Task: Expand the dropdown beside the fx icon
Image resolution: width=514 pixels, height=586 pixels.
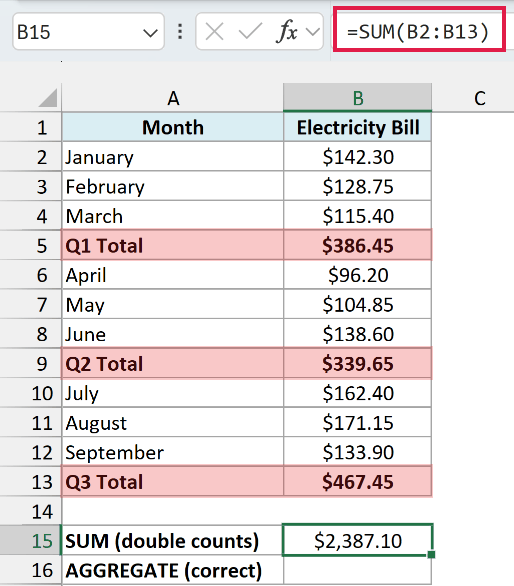Action: click(x=313, y=32)
